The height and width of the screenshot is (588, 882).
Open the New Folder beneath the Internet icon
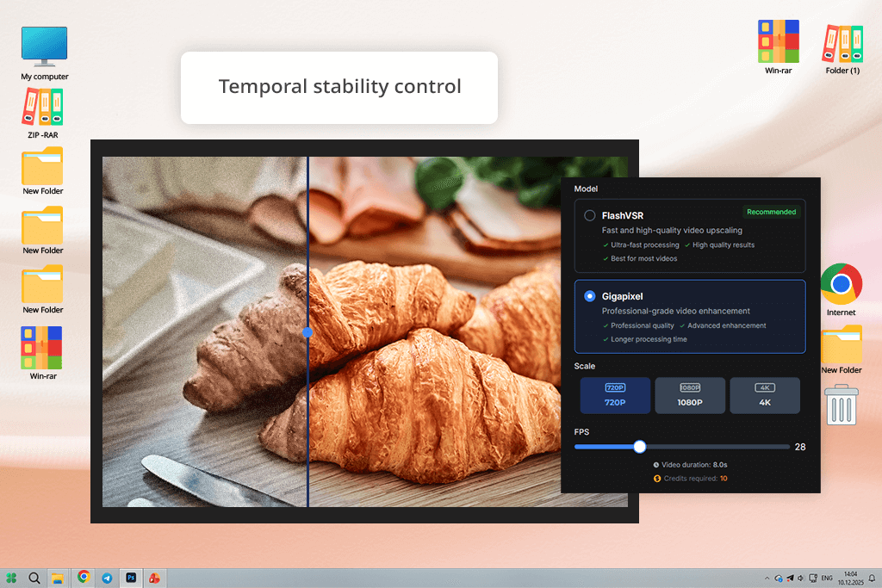pyautogui.click(x=842, y=350)
